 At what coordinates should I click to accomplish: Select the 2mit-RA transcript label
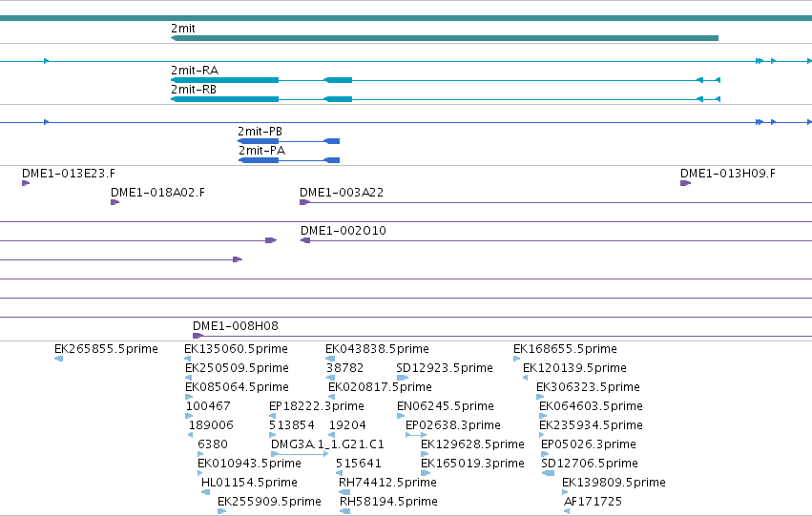(x=195, y=71)
